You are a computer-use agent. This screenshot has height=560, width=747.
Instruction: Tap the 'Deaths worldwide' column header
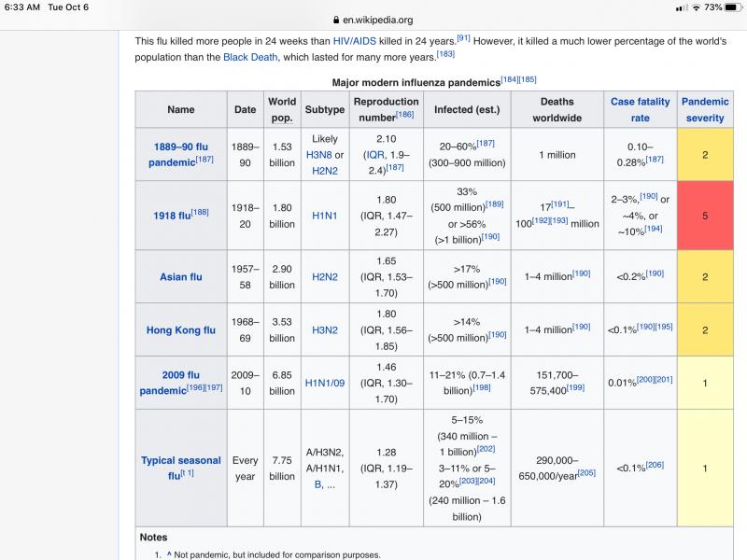click(557, 109)
